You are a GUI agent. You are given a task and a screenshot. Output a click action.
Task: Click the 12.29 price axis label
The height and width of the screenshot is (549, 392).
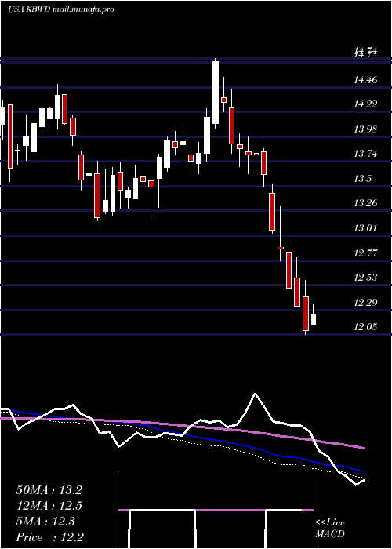[365, 303]
